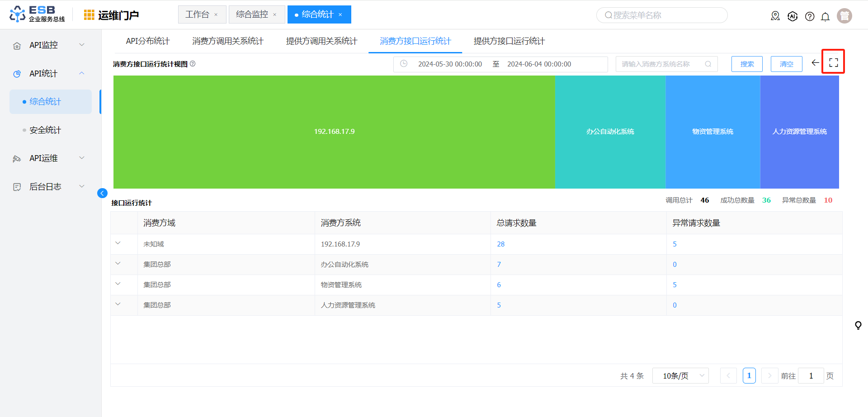Click the 搜索 button
Image resolution: width=868 pixels, height=417 pixels.
tap(746, 64)
